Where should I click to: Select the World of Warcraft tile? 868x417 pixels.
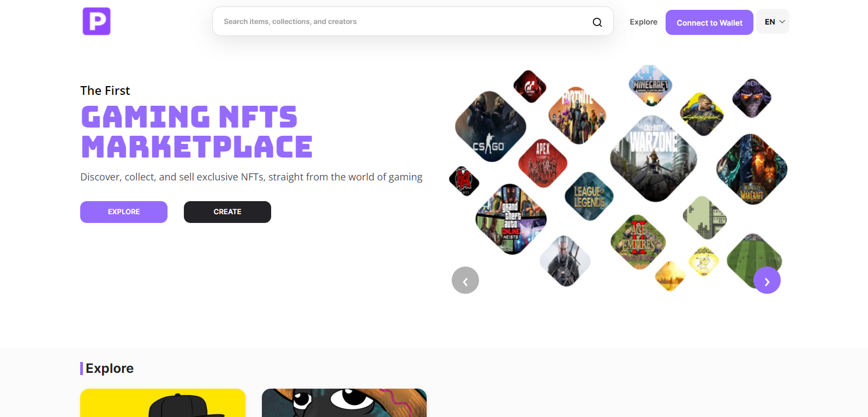(x=752, y=170)
